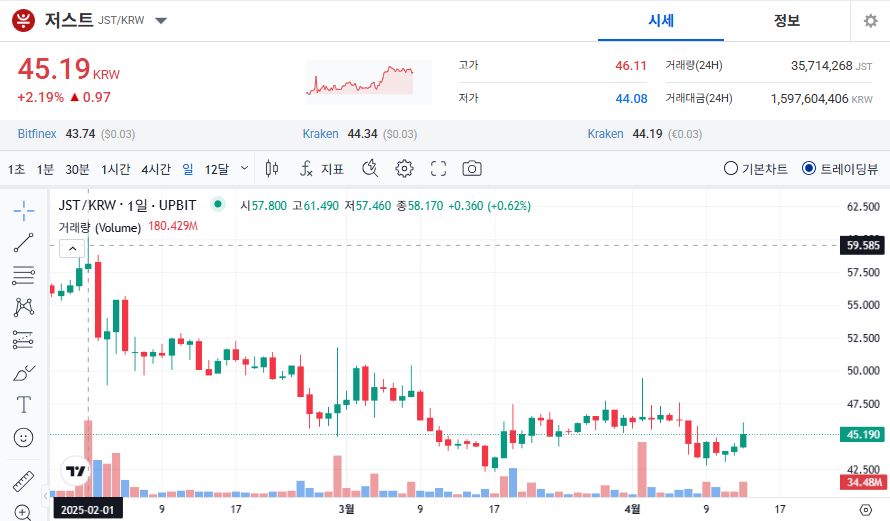This screenshot has height=521, width=890.
Task: Click the volume value 180.429M
Action: tap(173, 226)
